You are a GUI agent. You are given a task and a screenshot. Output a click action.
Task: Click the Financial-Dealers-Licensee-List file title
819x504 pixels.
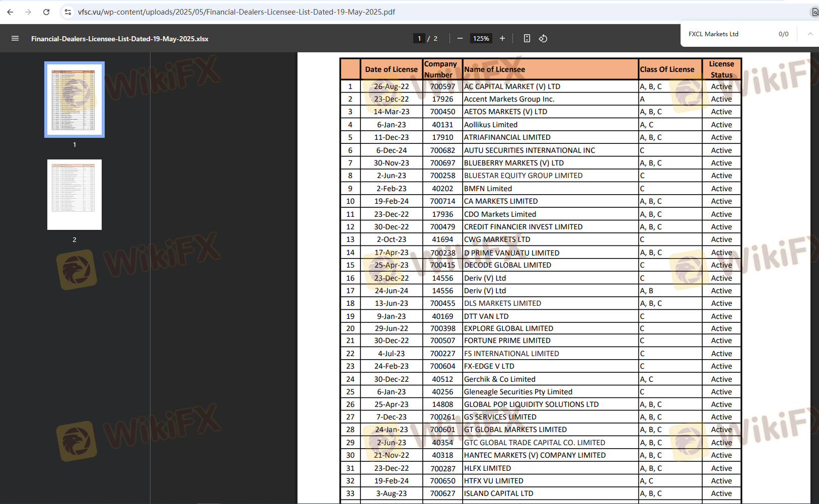click(x=120, y=39)
